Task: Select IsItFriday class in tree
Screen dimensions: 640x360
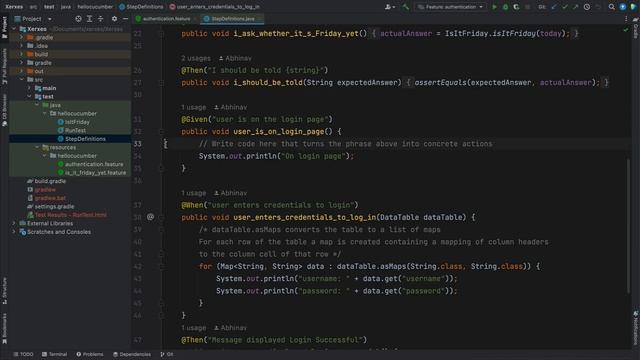Action: point(73,122)
